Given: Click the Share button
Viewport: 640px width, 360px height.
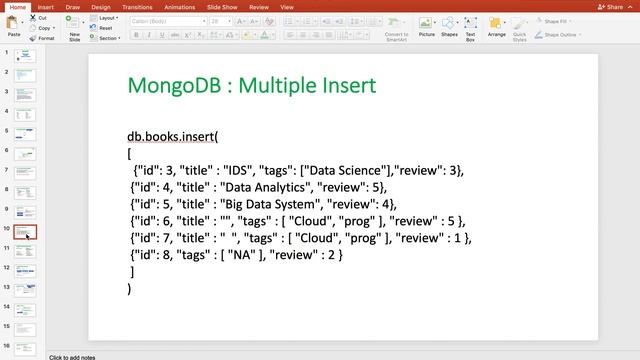Looking at the screenshot, I should (610, 7).
